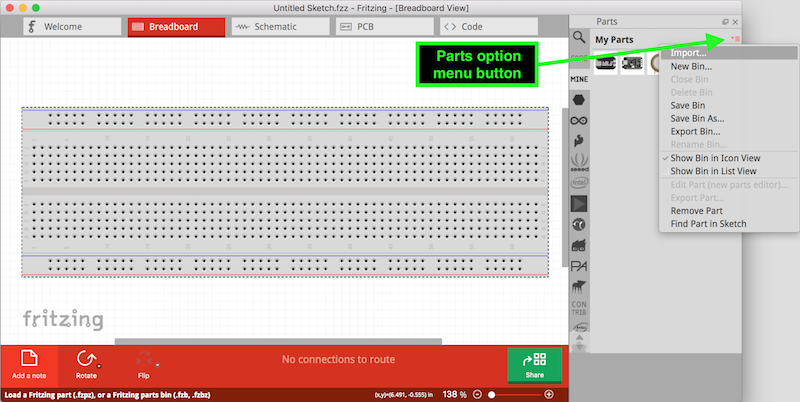Click the scroll arrows below the bins list
This screenshot has width=800, height=402.
coord(580,342)
